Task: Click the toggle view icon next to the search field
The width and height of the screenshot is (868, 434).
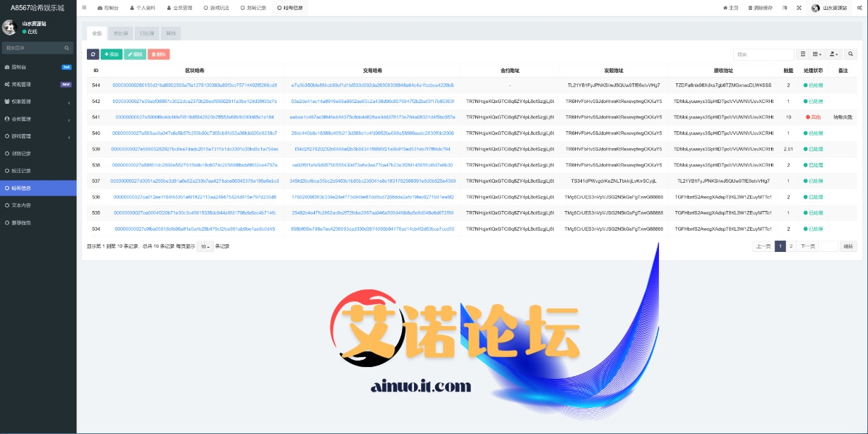Action: click(802, 54)
